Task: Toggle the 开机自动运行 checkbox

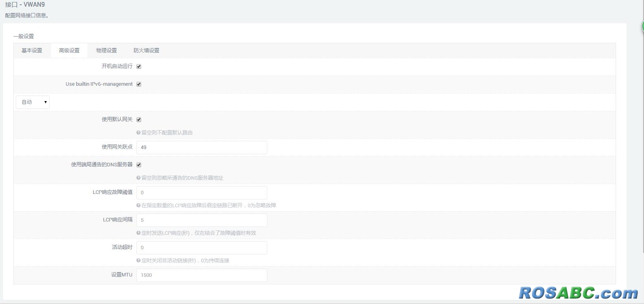Action: point(139,66)
